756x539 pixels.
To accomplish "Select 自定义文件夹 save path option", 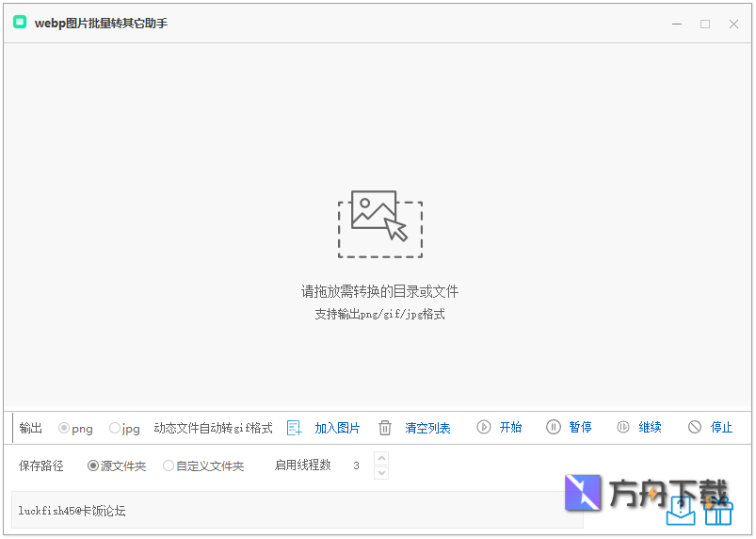I will point(203,465).
